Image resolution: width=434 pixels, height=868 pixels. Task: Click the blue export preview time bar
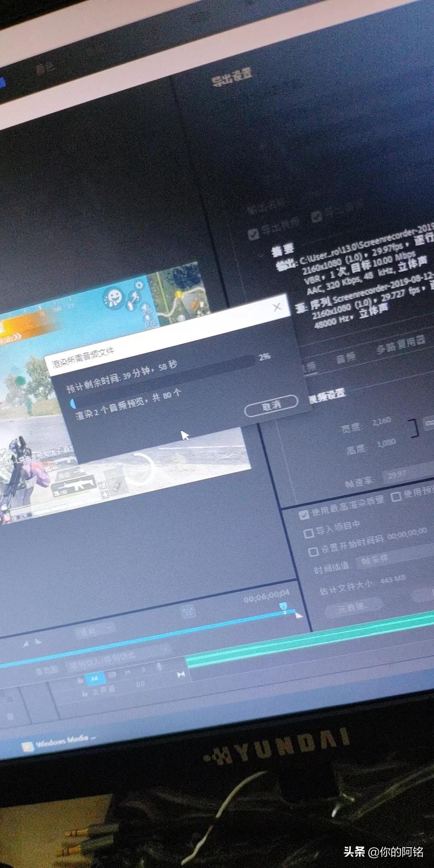click(x=147, y=638)
